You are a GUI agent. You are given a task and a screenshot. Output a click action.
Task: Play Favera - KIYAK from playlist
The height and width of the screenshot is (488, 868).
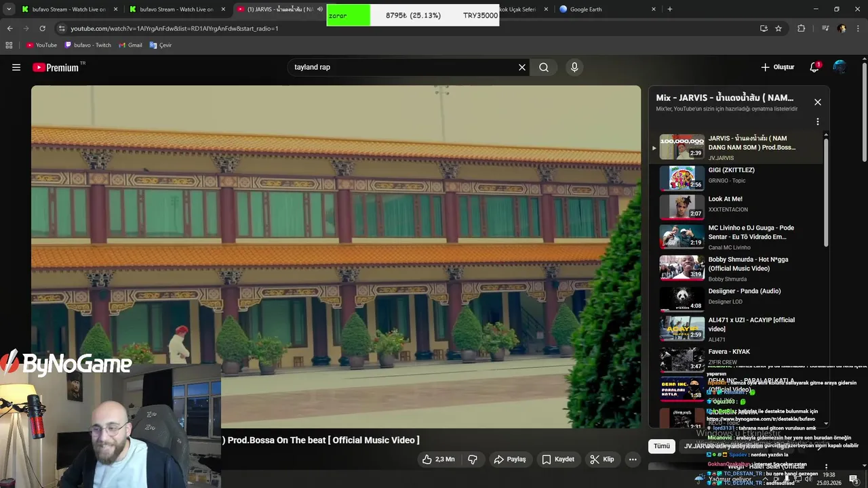pos(737,359)
